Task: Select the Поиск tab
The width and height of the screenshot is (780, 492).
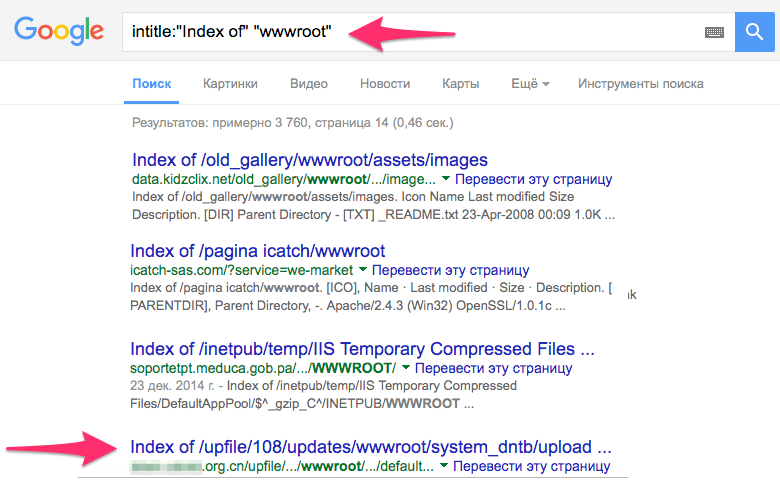Action: pyautogui.click(x=151, y=84)
